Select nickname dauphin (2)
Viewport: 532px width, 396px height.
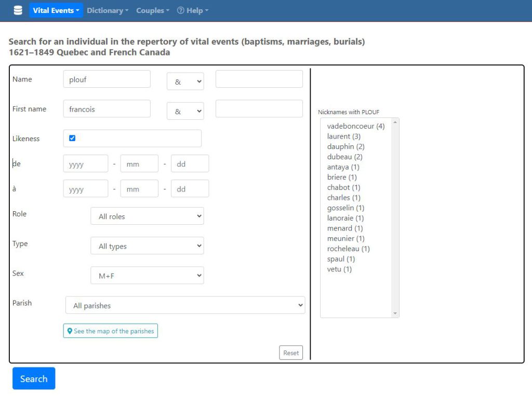tap(345, 146)
